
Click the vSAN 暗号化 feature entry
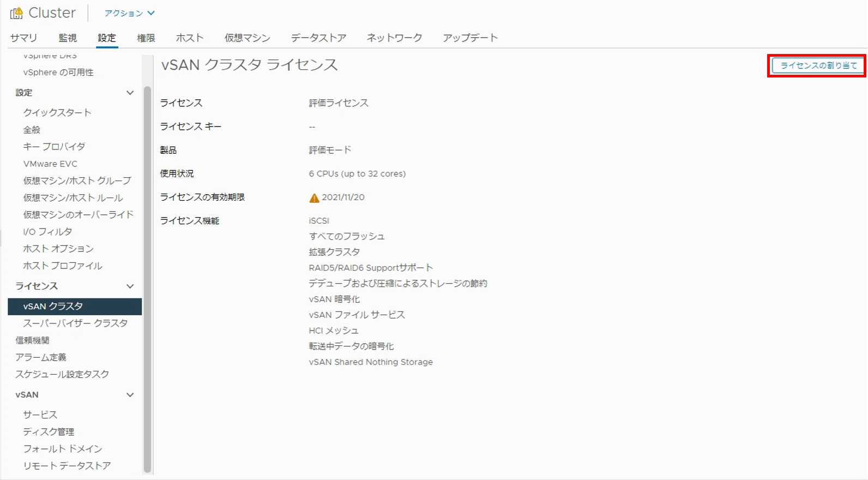point(334,299)
